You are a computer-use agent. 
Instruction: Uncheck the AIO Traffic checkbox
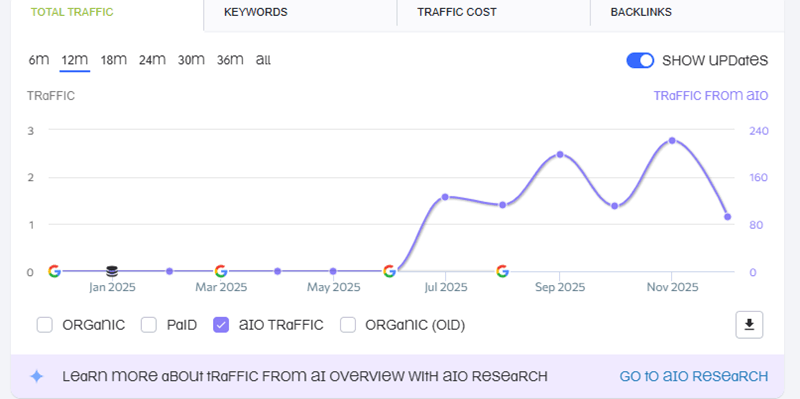[221, 325]
